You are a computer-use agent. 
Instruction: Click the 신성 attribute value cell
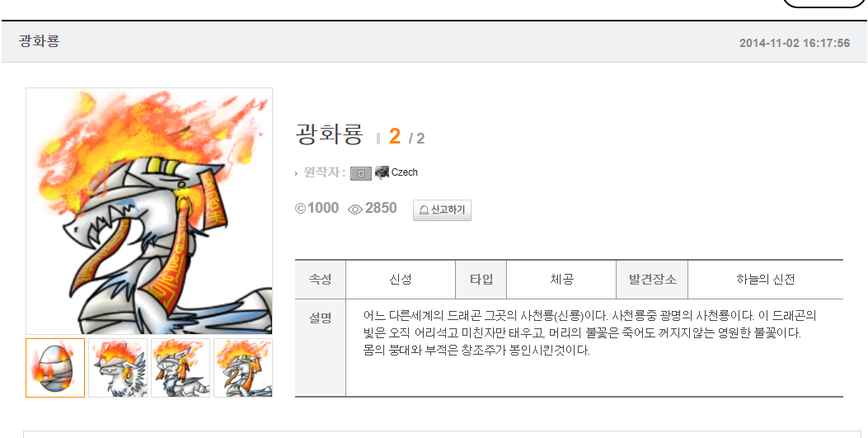(401, 279)
